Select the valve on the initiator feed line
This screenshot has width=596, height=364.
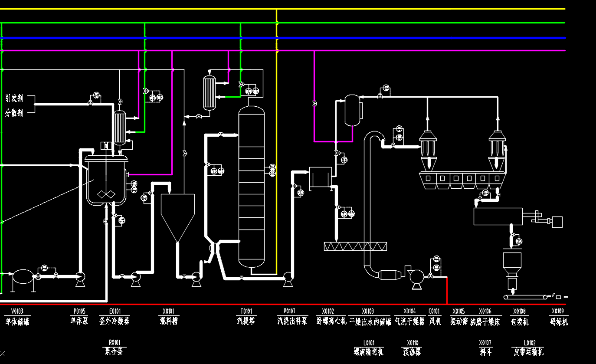(90, 104)
